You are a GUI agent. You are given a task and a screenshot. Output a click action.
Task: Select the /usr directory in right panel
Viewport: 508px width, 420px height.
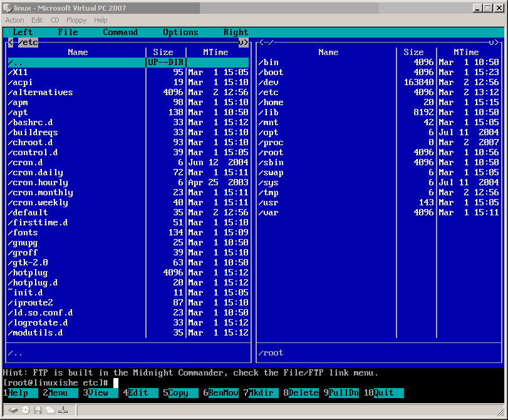tap(379, 202)
